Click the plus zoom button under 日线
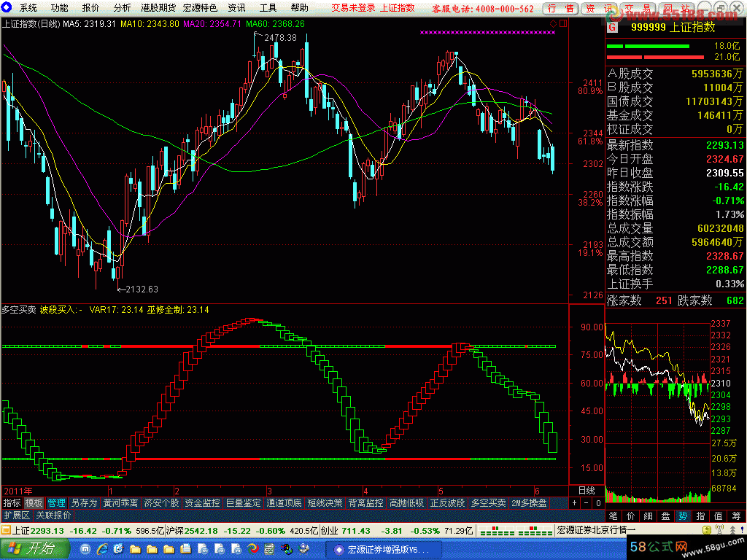 [575, 503]
